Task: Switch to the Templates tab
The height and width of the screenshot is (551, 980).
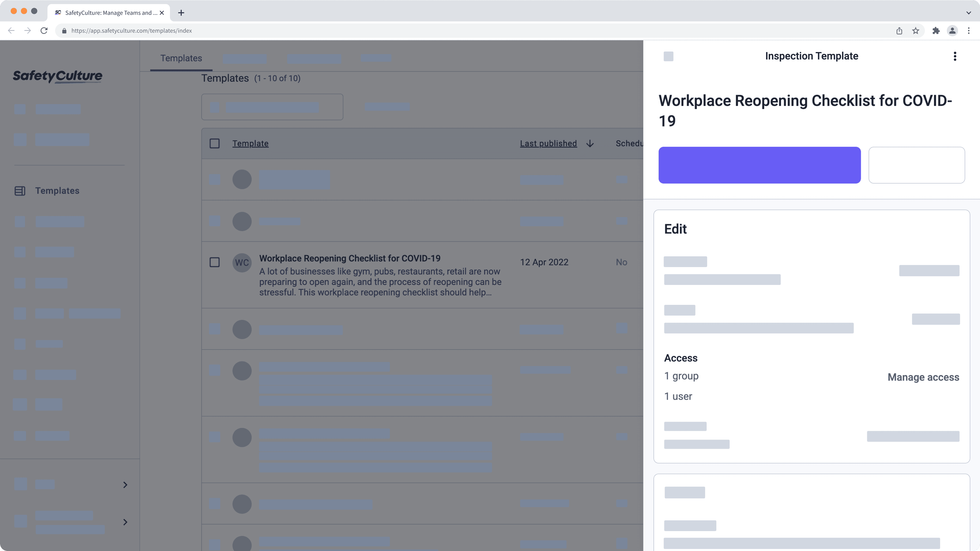Action: coord(181,58)
